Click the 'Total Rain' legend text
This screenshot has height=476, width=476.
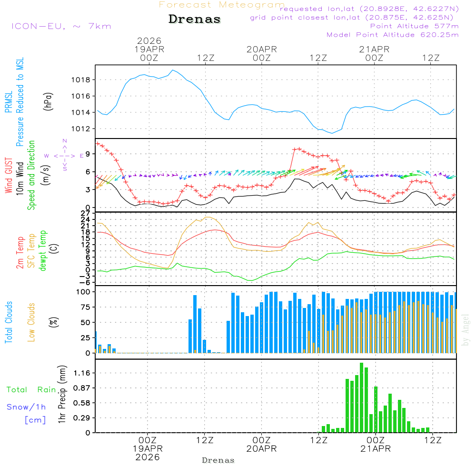[x=31, y=390]
